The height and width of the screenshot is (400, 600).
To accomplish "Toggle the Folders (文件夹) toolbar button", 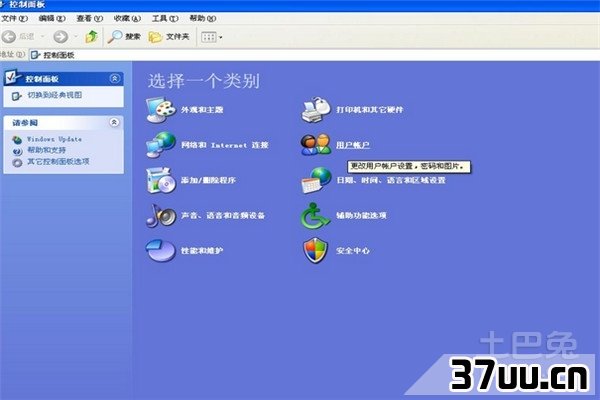I will (169, 37).
